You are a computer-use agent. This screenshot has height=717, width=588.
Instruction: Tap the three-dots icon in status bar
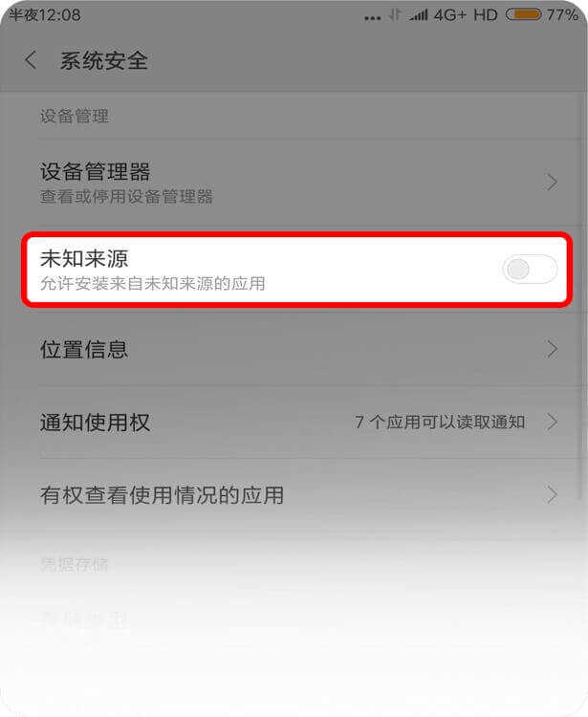click(x=373, y=18)
